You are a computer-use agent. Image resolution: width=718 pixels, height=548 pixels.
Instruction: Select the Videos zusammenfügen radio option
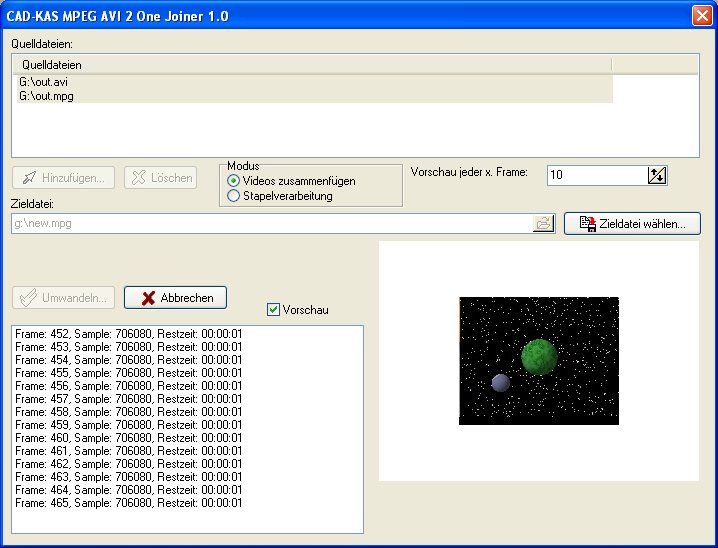coord(234,181)
